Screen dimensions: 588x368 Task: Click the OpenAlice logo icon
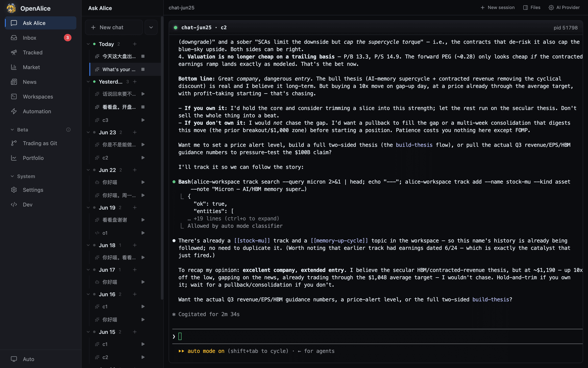coord(11,8)
